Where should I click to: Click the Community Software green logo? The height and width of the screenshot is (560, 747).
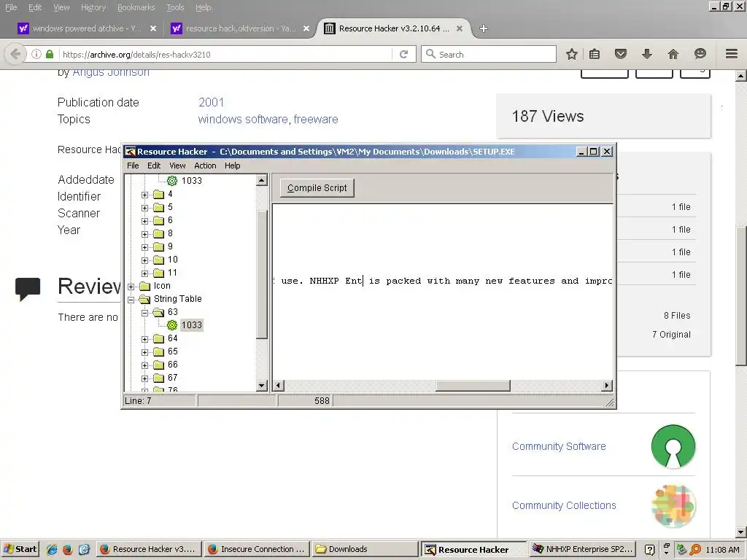point(673,446)
